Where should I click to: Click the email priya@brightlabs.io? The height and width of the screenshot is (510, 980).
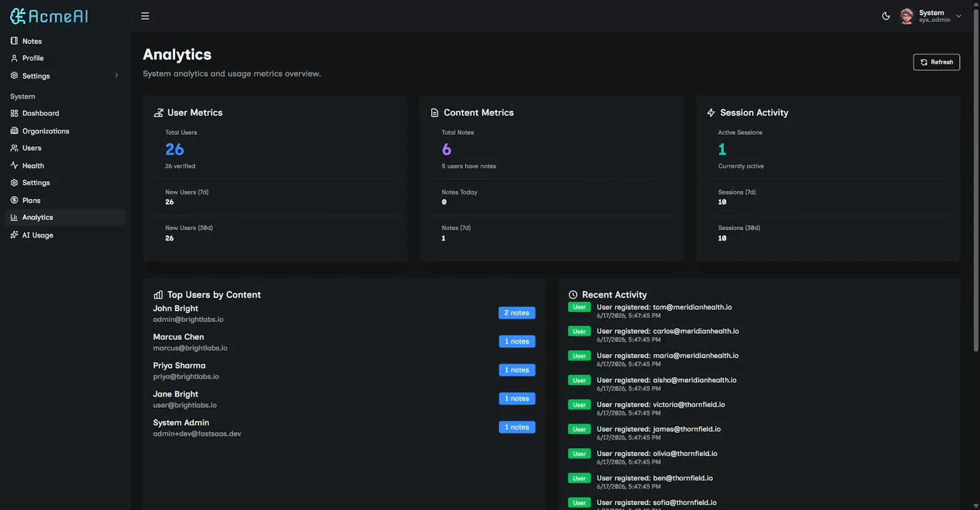tap(186, 377)
